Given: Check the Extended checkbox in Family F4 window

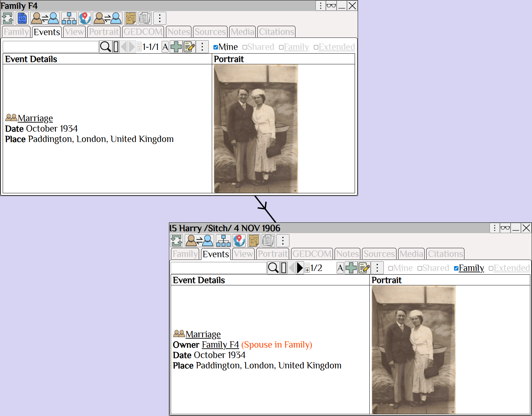Looking at the screenshot, I should click(316, 47).
